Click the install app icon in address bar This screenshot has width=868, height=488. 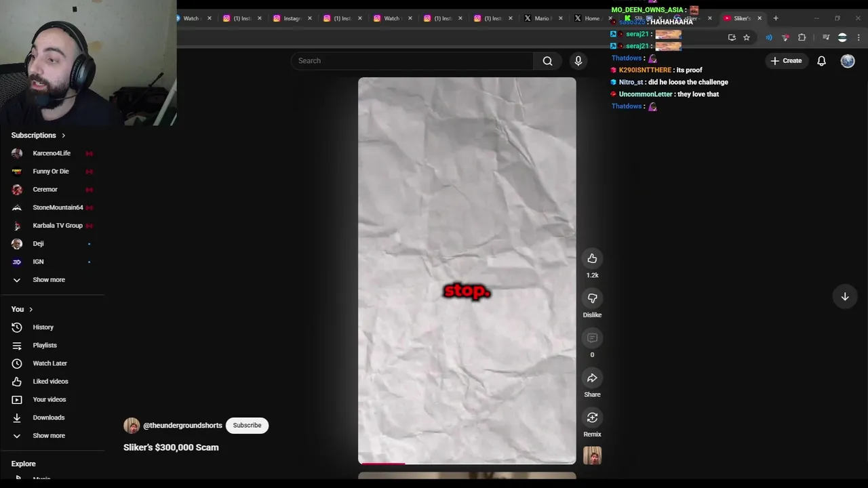pyautogui.click(x=732, y=38)
